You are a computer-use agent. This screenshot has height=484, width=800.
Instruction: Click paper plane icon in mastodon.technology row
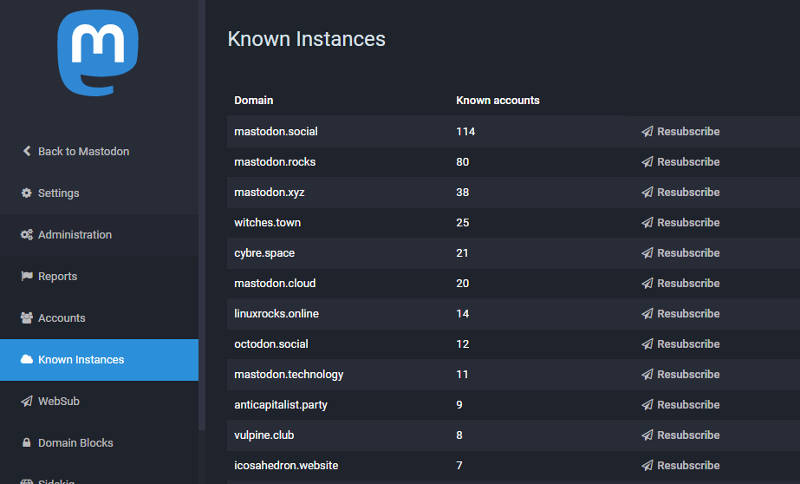click(x=647, y=374)
